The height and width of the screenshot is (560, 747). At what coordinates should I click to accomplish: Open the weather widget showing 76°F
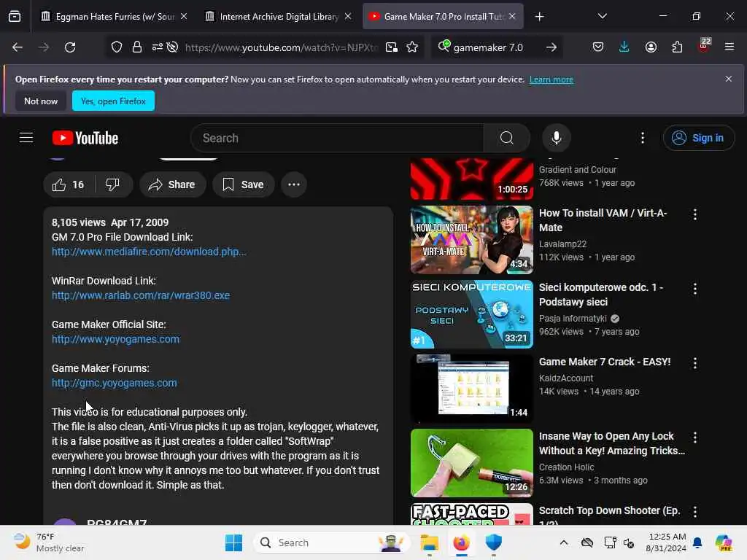49,542
